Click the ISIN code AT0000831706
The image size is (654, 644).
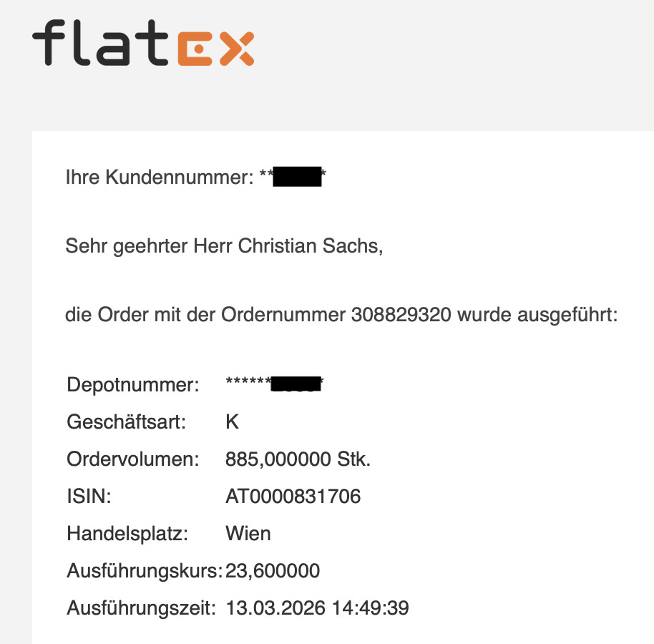(293, 496)
